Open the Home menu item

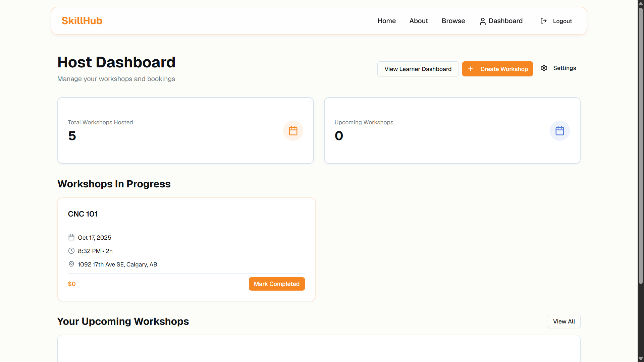point(386,21)
